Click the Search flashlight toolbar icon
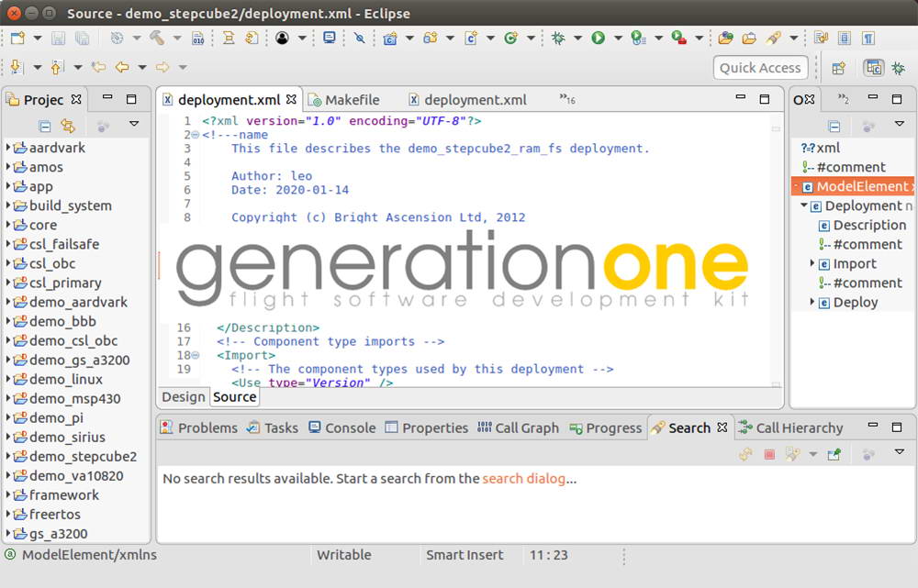This screenshot has width=918, height=588. [x=773, y=39]
